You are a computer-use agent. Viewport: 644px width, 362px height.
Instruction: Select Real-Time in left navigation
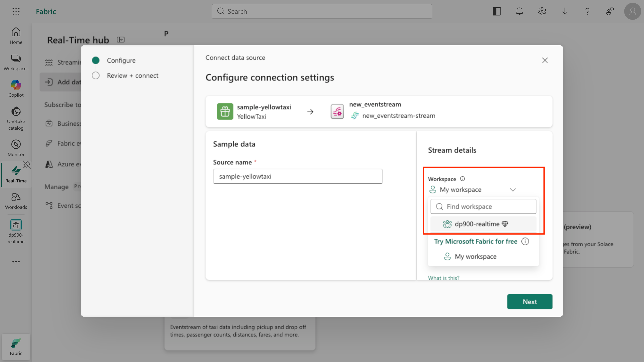pyautogui.click(x=16, y=174)
